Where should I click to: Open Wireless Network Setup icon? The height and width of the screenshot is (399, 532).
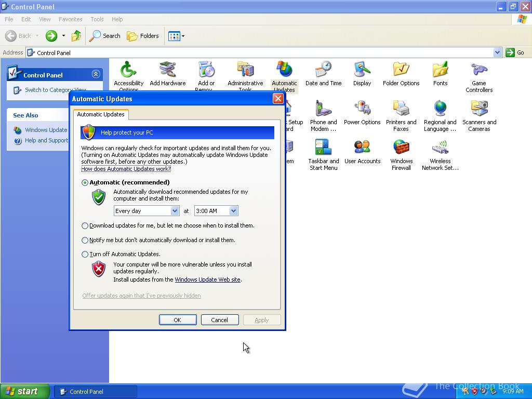440,155
